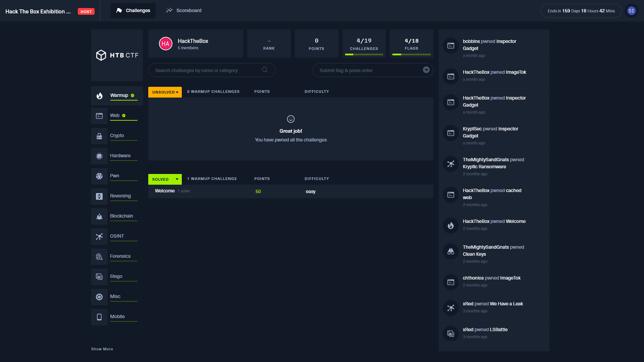Click the search magnifier in challenge search bar
Screen dimensions: 644x362
tap(265, 70)
